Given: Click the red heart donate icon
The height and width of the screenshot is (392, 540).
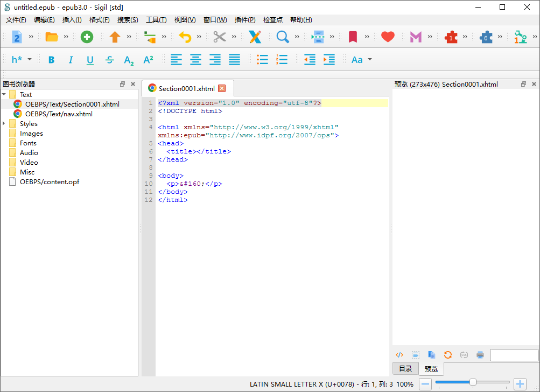Looking at the screenshot, I should pyautogui.click(x=388, y=37).
